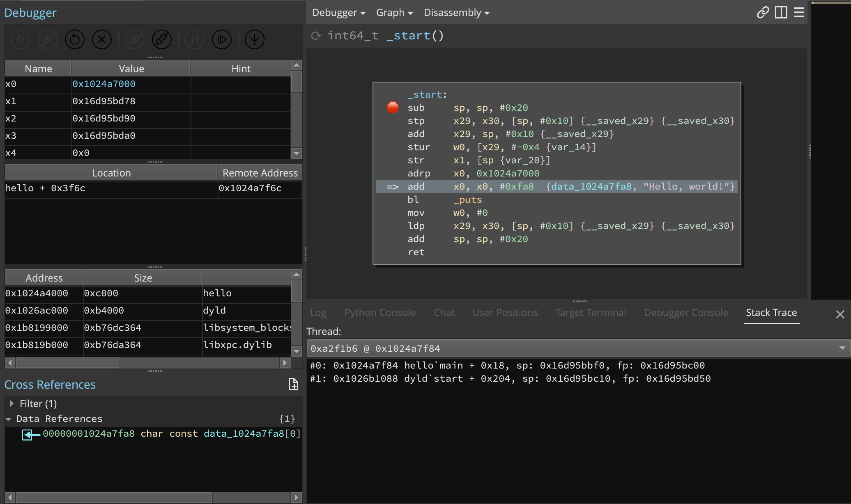Open the Debugger dropdown menu
Viewport: 851px width, 504px height.
coord(338,13)
